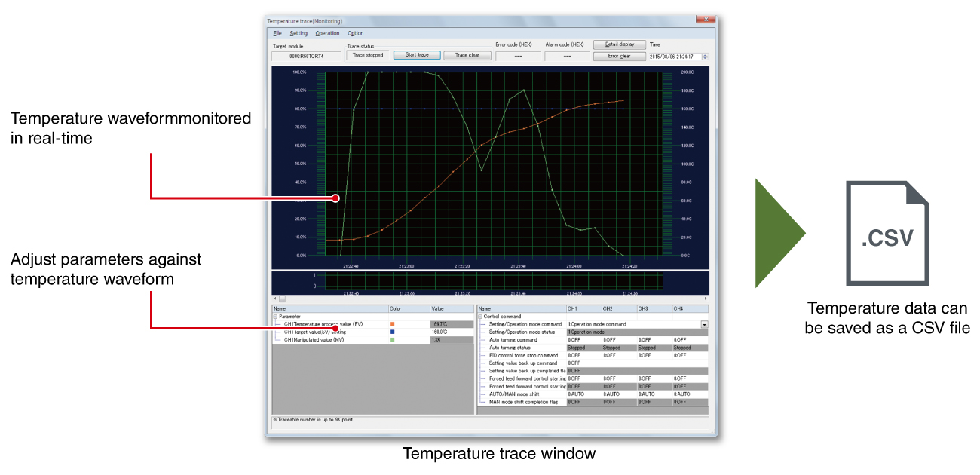Click the horizontal scrollbar under the graph
980x475 pixels.
pos(490,299)
